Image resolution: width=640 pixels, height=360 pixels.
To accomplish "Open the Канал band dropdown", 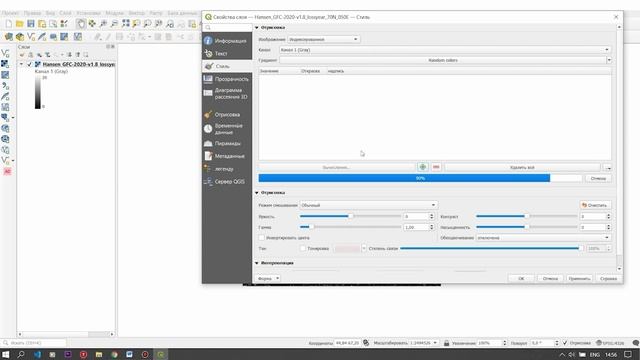I will click(445, 50).
